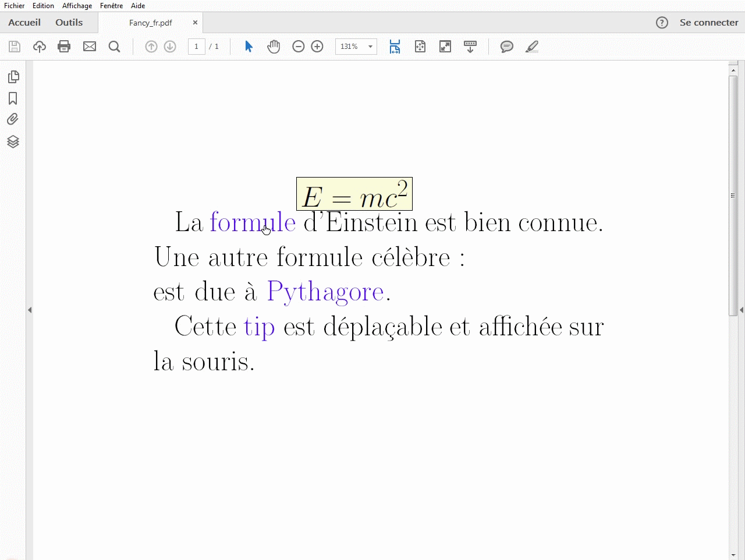This screenshot has height=560, width=745.
Task: Select the Hand tool
Action: click(273, 47)
